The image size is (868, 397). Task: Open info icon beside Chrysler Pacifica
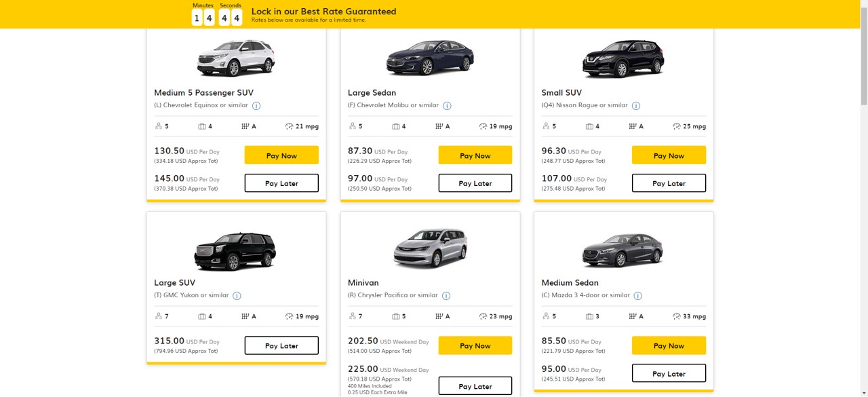tap(446, 296)
